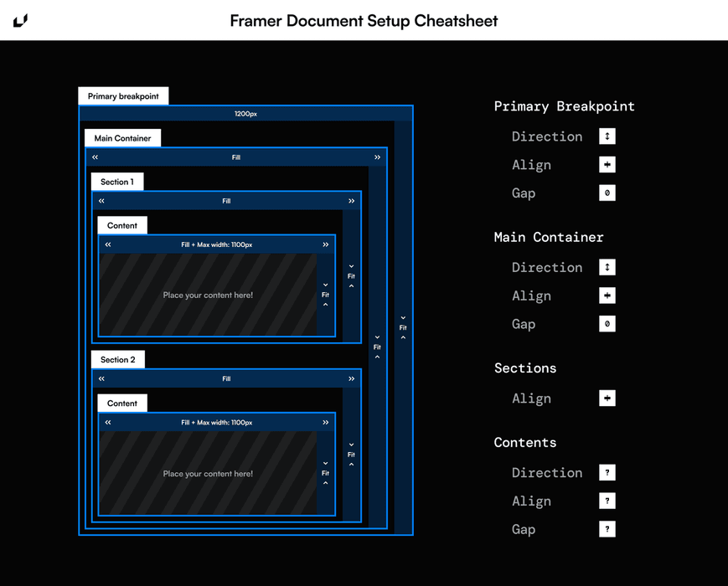Select the Content label under Section 1

click(122, 225)
